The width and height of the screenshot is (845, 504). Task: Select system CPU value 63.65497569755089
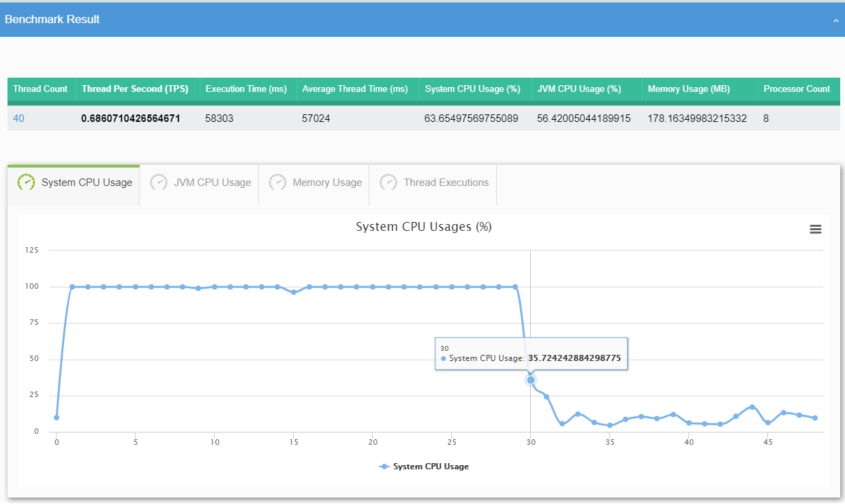point(472,119)
